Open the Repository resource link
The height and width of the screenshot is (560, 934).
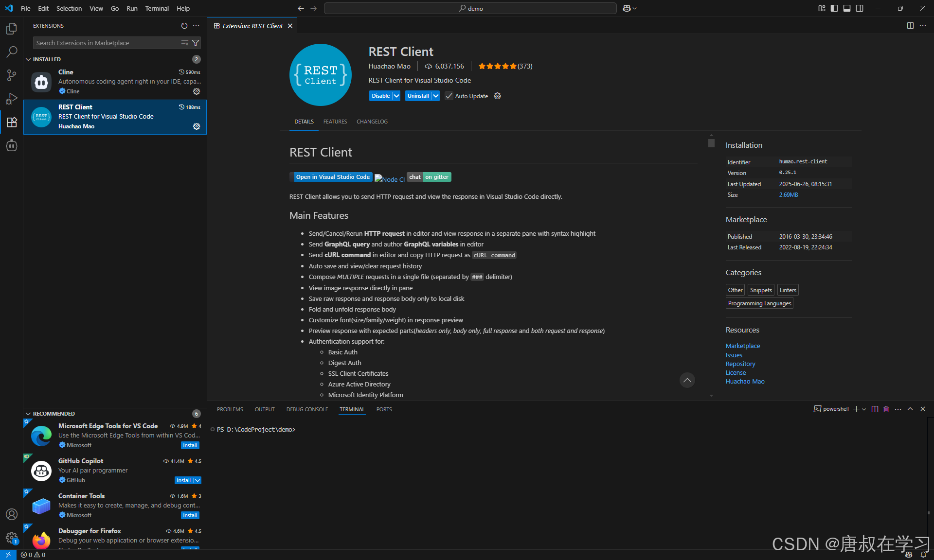[740, 364]
